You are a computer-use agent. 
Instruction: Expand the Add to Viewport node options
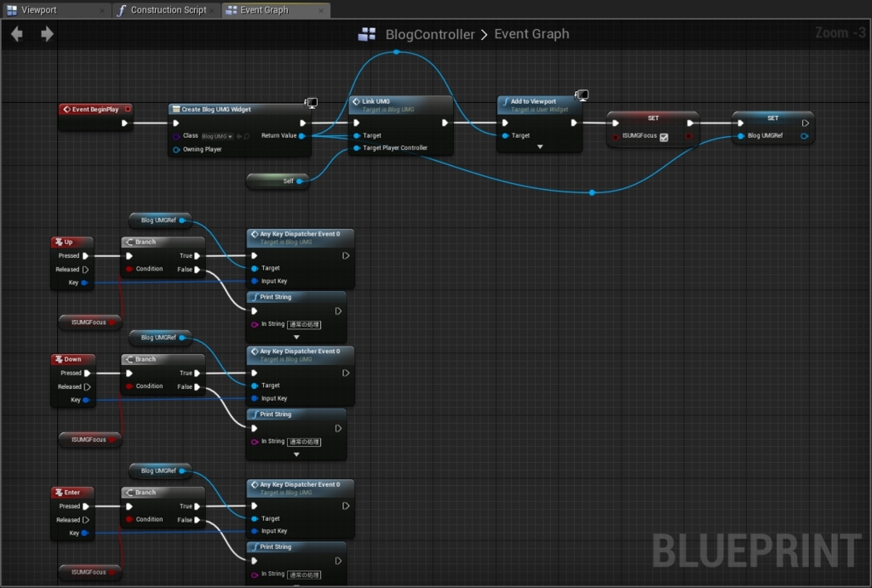(540, 146)
